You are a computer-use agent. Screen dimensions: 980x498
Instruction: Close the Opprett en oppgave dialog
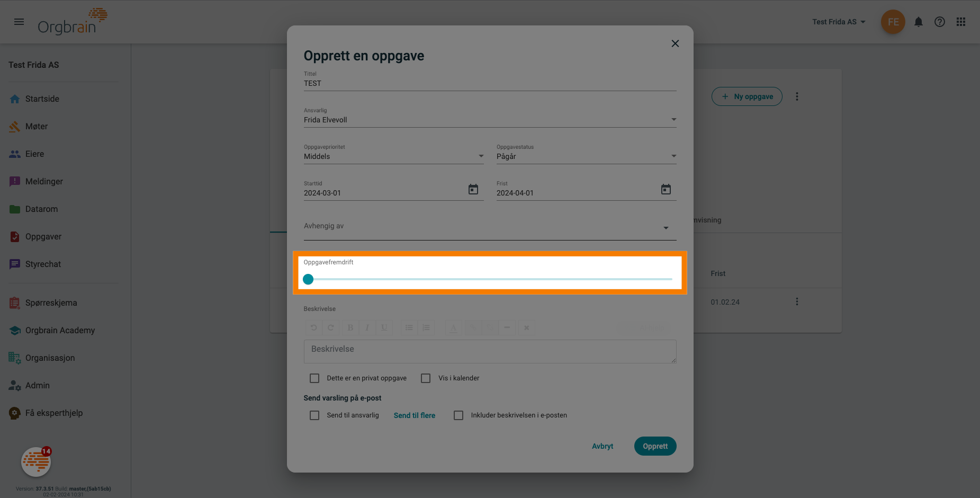coord(675,43)
